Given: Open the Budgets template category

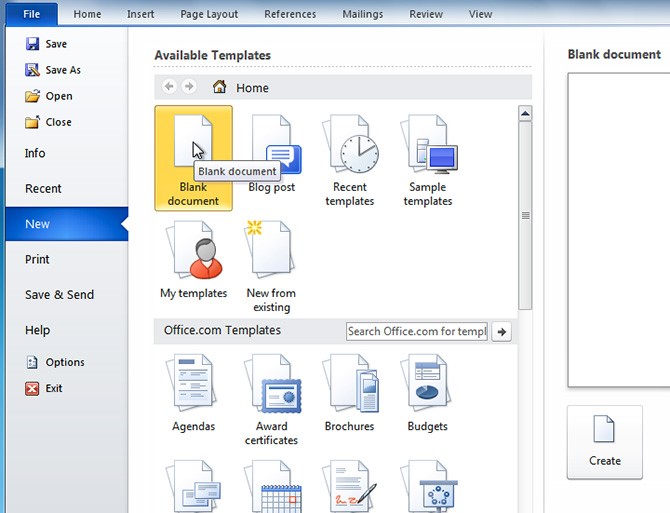Looking at the screenshot, I should coord(428,385).
